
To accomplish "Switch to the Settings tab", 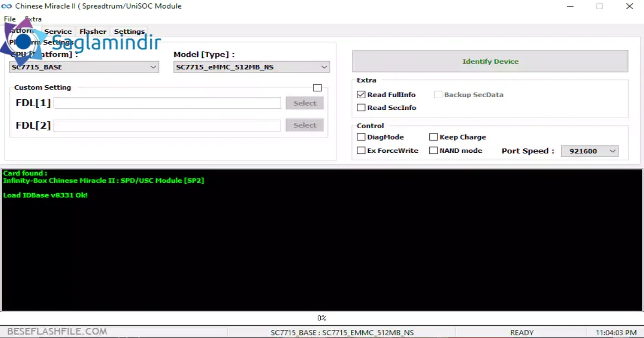I will [129, 32].
